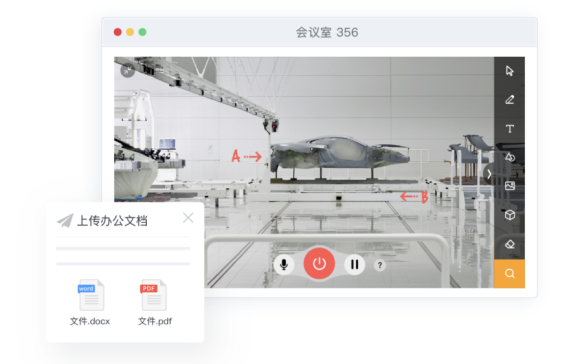Close the 上传办公文档 upload panel

[188, 218]
